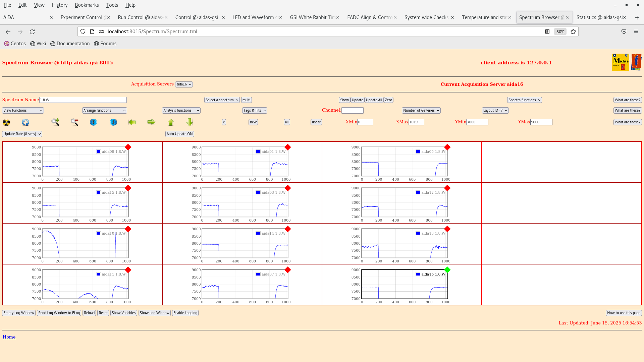
Task: Expand the Update Rate dropdown
Action: (22, 134)
